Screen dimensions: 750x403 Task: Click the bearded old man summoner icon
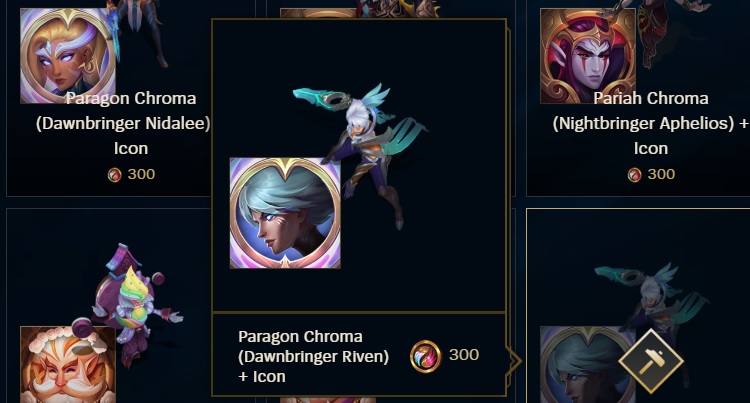[68, 365]
